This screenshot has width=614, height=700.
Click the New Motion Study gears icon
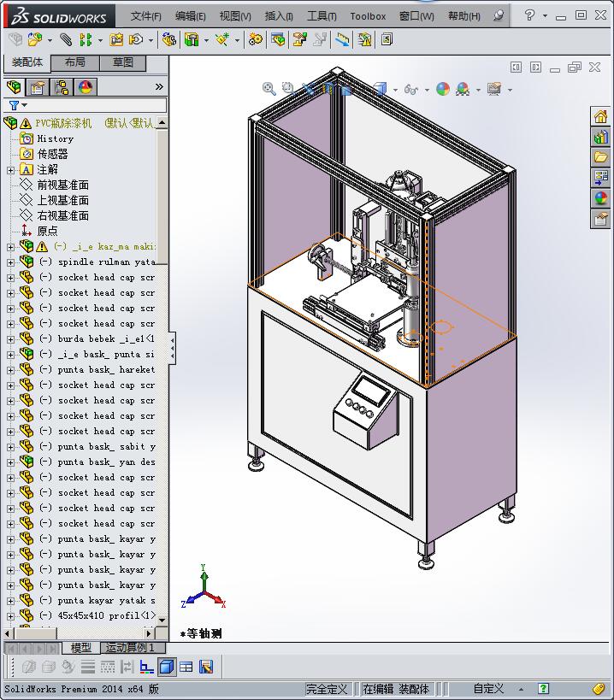255,39
